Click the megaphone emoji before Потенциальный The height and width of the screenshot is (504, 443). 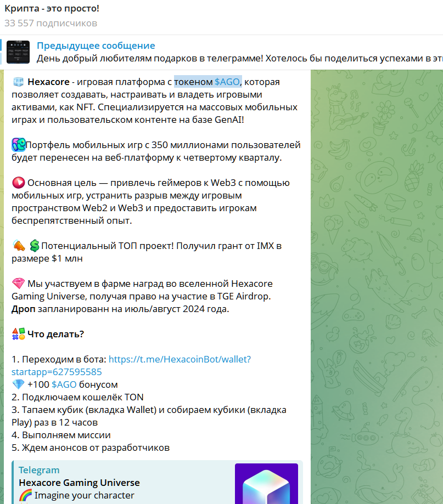(x=19, y=246)
